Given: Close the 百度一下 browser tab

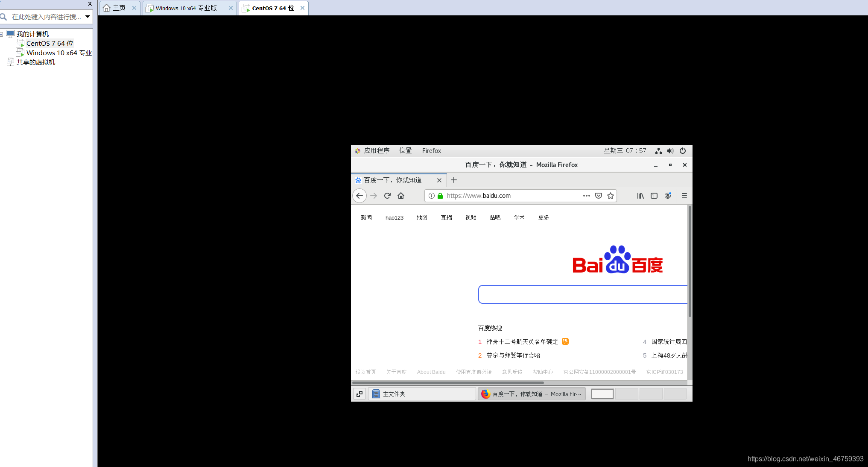Looking at the screenshot, I should tap(439, 180).
